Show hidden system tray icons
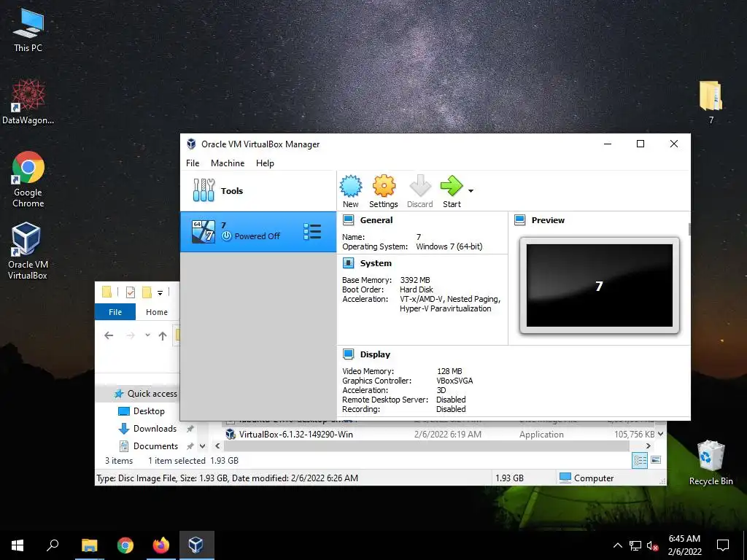This screenshot has width=747, height=560. 617,545
